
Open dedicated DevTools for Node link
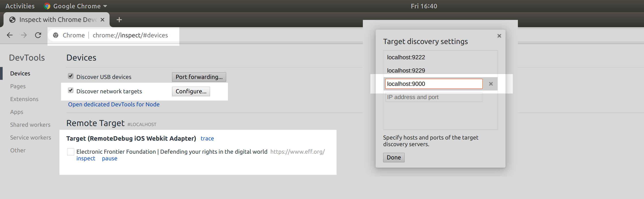[114, 104]
